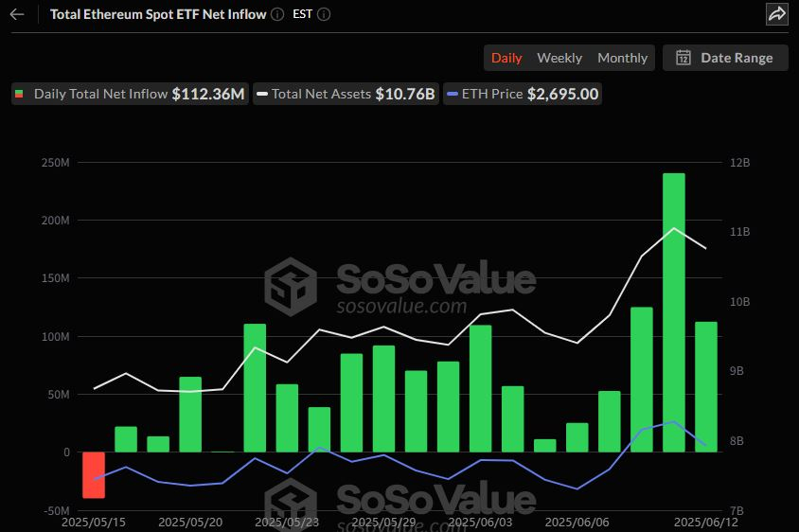Image resolution: width=799 pixels, height=532 pixels.
Task: Click the Total Ethereum Spot ETF title
Action: pos(157,14)
